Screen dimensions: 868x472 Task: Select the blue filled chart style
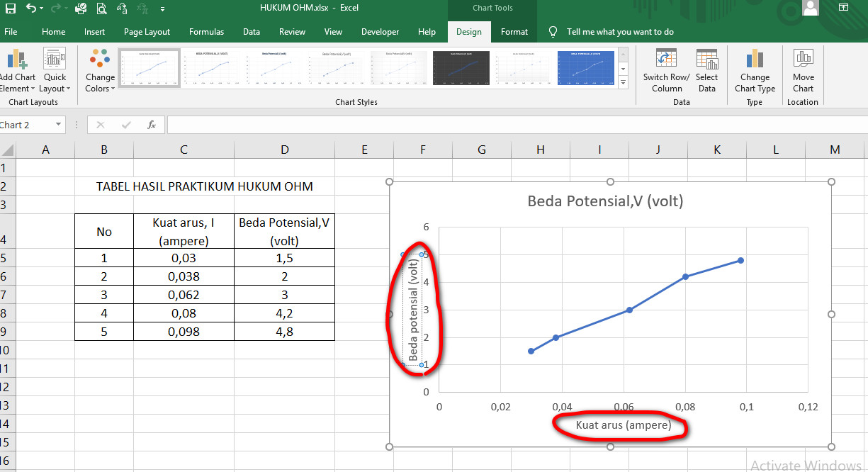pos(586,67)
